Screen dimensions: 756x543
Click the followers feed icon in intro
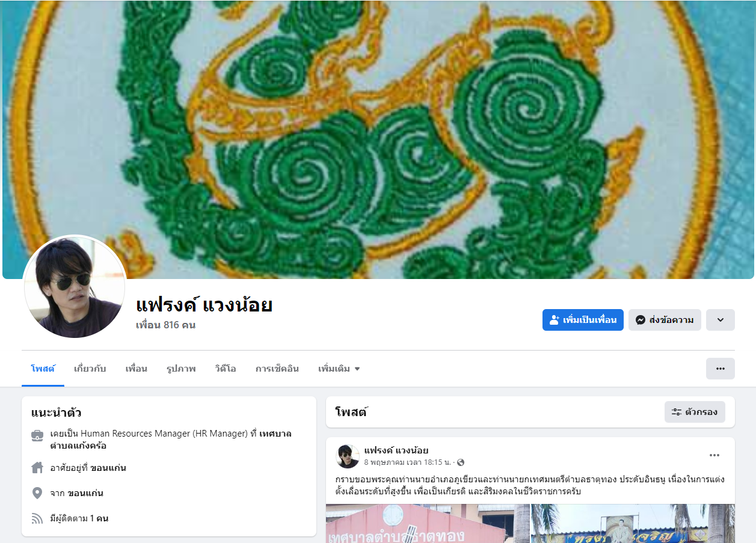(x=37, y=518)
